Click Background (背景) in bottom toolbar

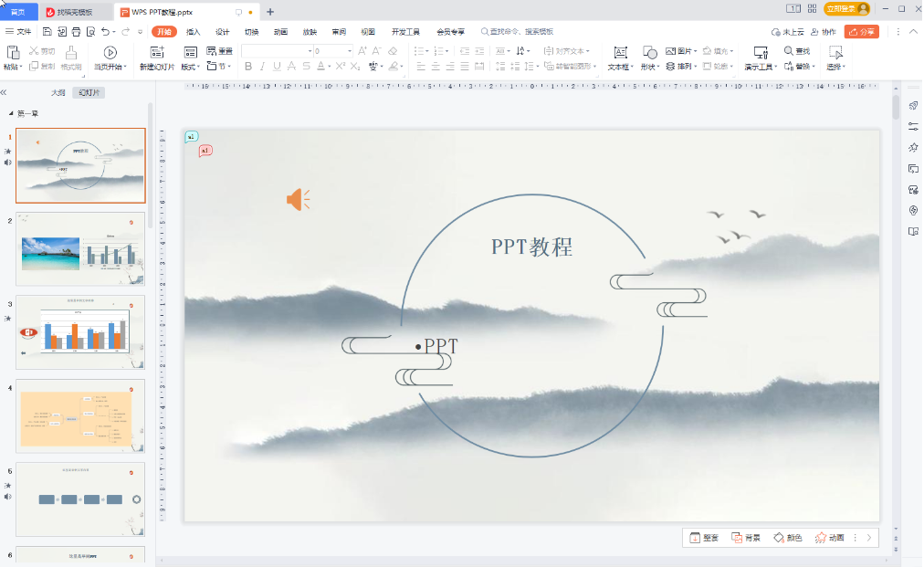click(745, 538)
